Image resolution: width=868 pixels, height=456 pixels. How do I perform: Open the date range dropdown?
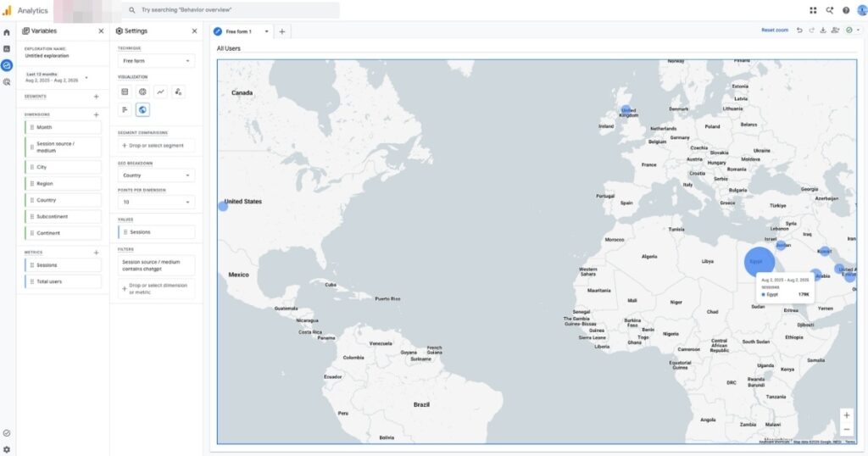click(x=57, y=77)
